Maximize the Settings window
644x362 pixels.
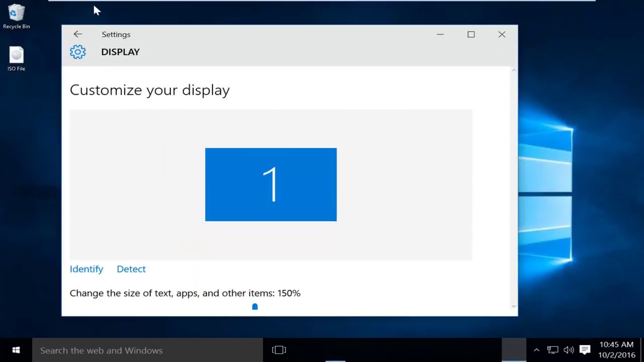coord(471,34)
